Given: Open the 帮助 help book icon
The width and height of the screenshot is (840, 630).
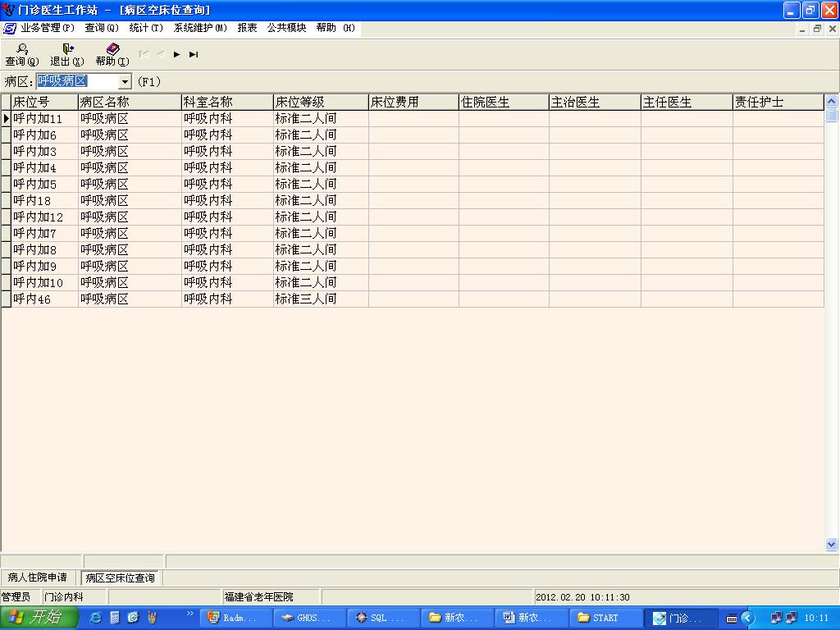Looking at the screenshot, I should [112, 54].
